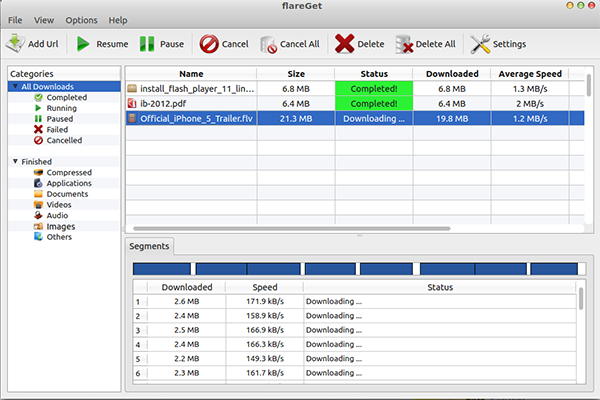Collapse the Finished category arrow
Screen dimensions: 600x400
pos(15,162)
